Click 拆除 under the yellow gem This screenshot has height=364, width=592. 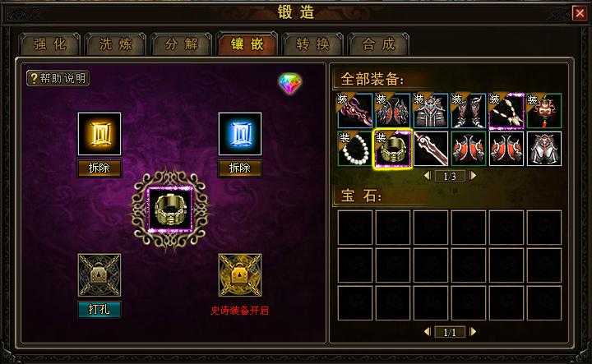point(99,168)
